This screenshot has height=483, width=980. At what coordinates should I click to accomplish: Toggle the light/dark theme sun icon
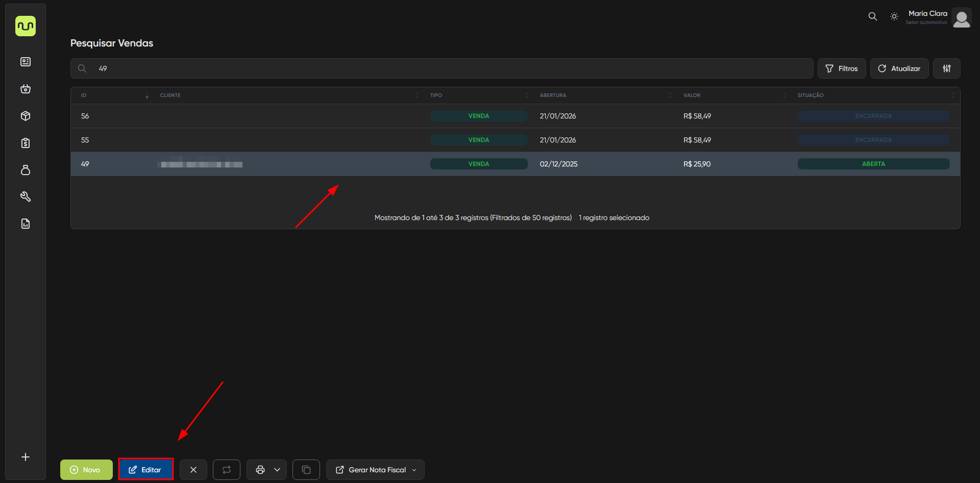pos(894,16)
